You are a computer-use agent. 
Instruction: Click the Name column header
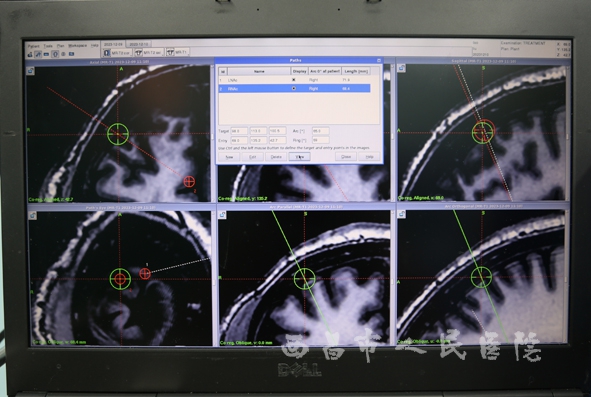coord(259,71)
